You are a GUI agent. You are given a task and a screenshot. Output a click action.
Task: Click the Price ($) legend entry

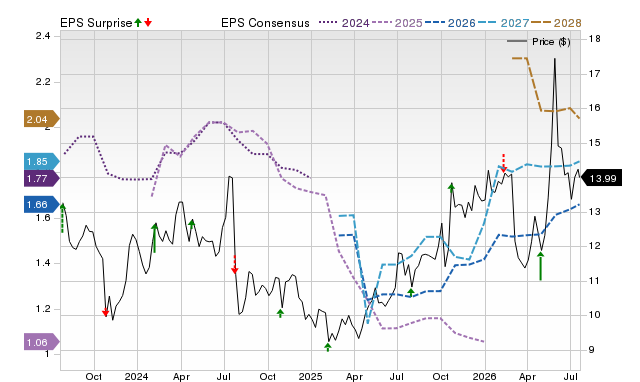click(x=539, y=41)
